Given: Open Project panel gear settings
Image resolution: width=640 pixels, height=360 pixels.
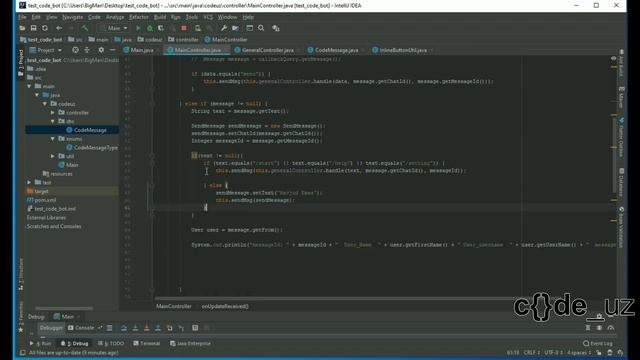Looking at the screenshot, I should click(x=101, y=50).
